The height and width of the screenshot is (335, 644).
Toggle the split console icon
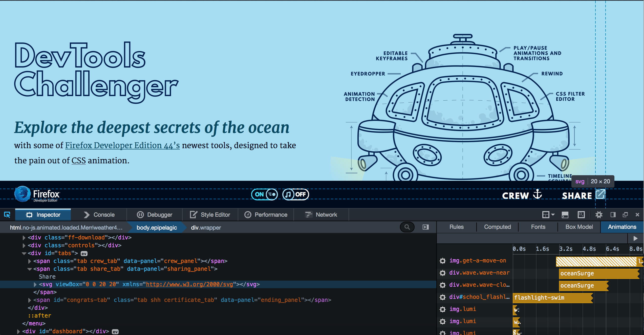coord(565,215)
